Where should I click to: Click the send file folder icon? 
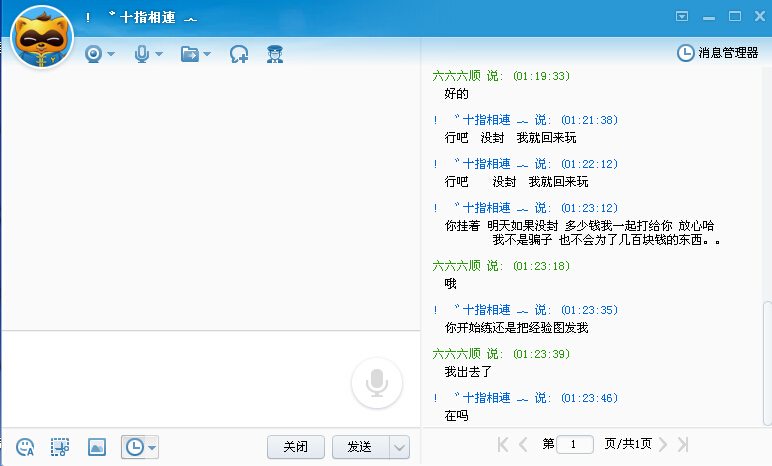[189, 54]
